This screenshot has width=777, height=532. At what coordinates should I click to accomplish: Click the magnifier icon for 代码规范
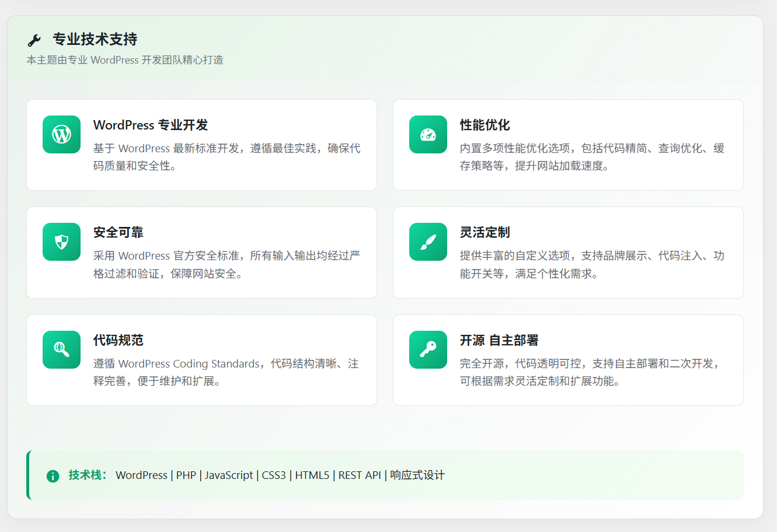tap(61, 349)
